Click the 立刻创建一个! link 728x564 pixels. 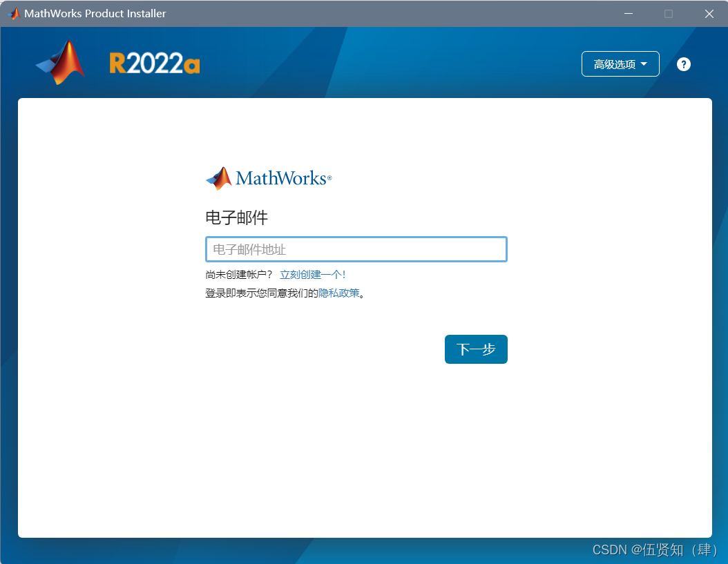312,275
